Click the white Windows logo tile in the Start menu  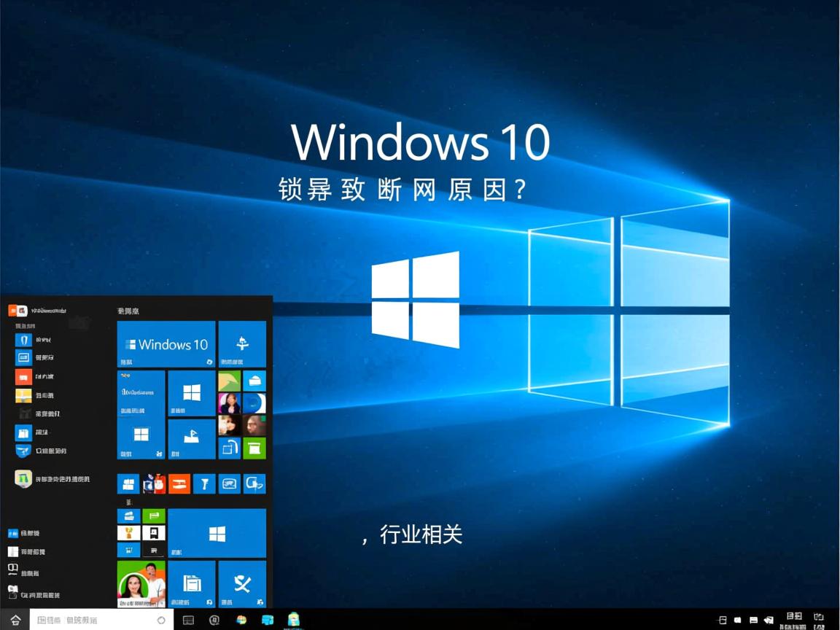(x=191, y=392)
